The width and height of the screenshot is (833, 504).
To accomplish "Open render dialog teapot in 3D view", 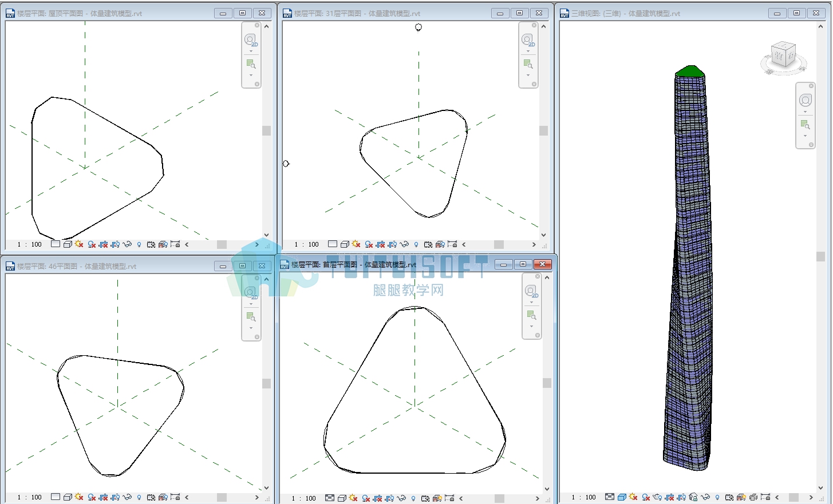I will (x=658, y=497).
